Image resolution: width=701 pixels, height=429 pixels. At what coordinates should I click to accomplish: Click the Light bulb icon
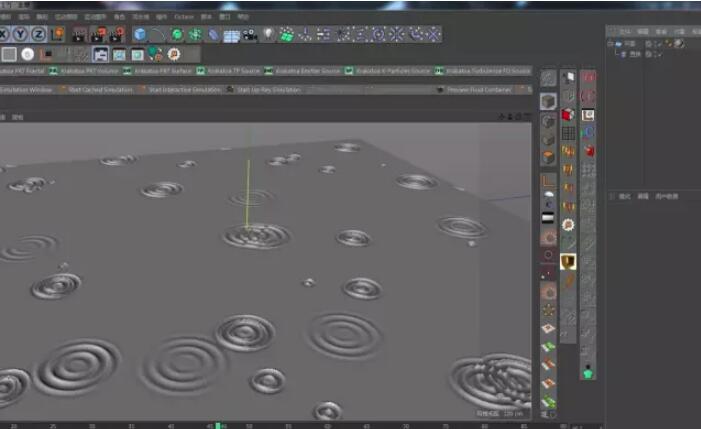coord(268,34)
